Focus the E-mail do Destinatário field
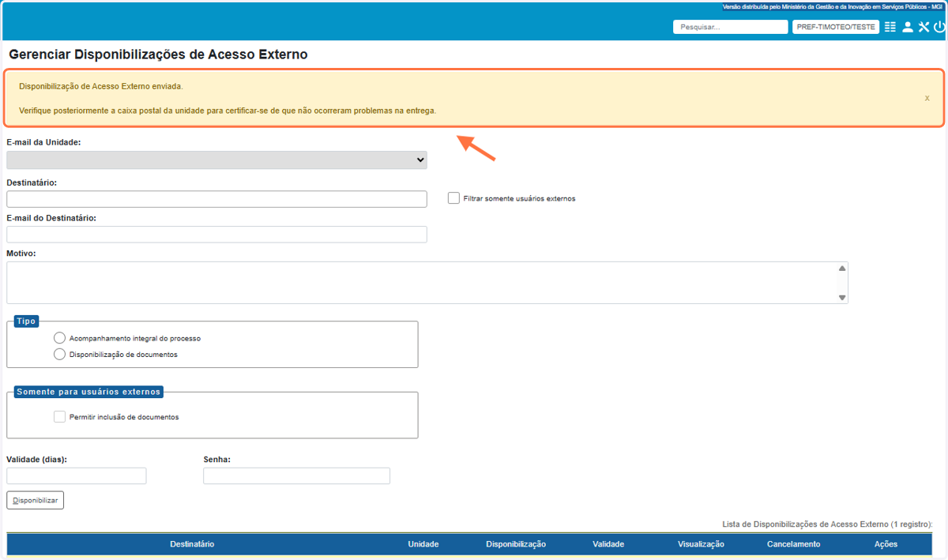 click(x=216, y=235)
